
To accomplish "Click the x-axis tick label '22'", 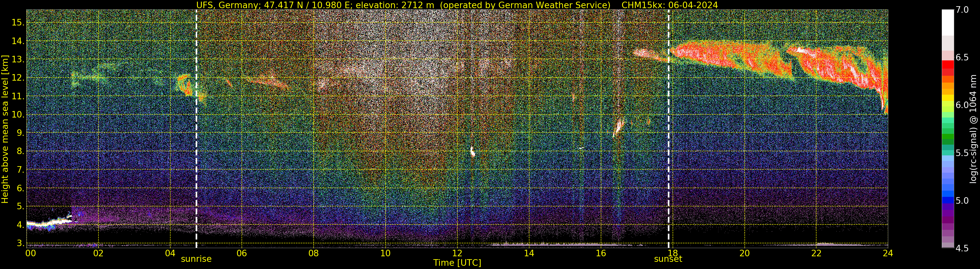I will [x=816, y=253].
